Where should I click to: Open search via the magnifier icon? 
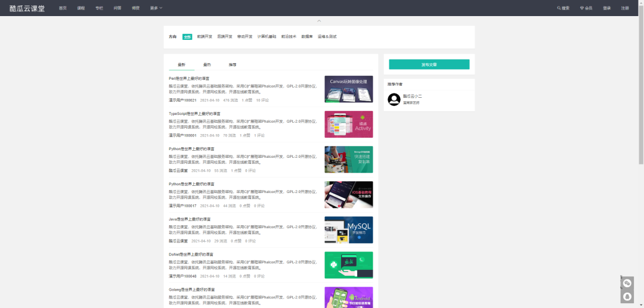pos(559,8)
